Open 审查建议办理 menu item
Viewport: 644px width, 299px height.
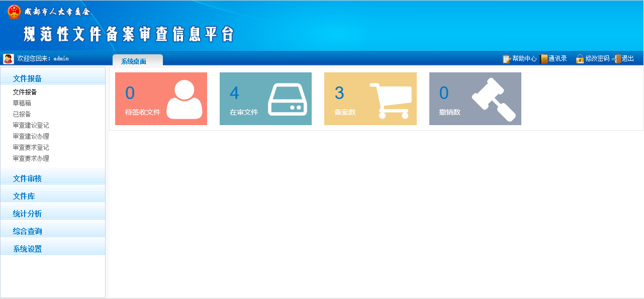[31, 137]
